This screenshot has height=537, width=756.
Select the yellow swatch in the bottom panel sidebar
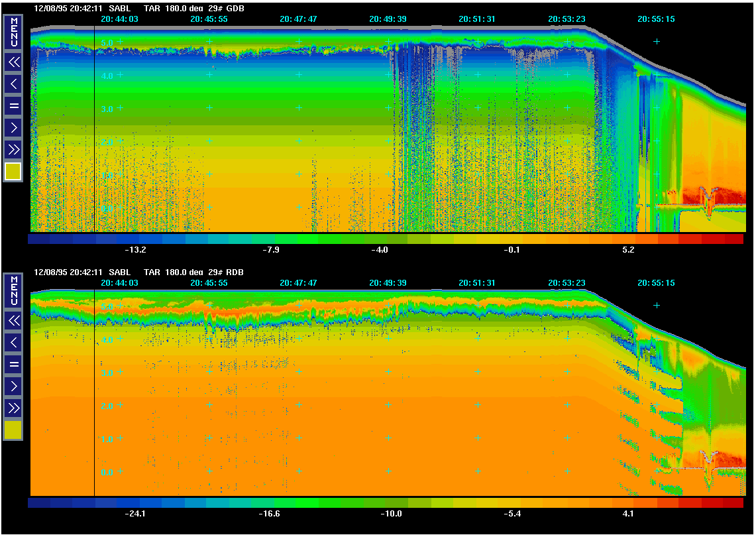[13, 430]
